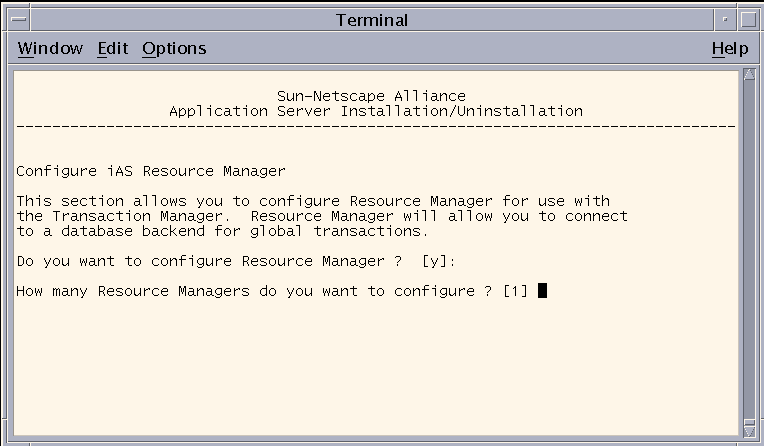Open the Edit menu

coord(113,48)
